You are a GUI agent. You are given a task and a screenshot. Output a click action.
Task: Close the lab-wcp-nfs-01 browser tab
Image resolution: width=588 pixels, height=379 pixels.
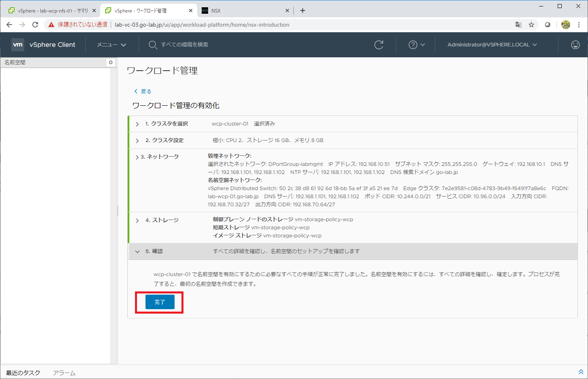tap(94, 10)
